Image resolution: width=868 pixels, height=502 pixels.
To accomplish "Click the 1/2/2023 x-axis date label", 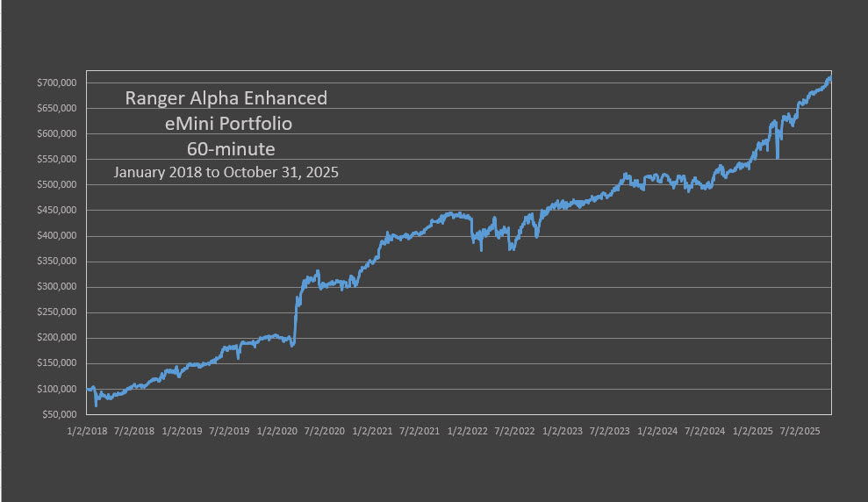I will coord(562,431).
